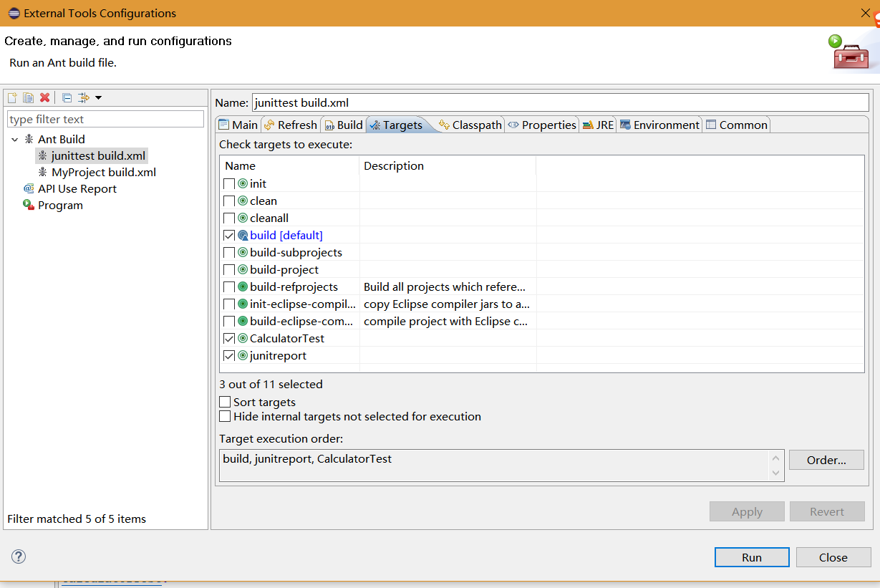The width and height of the screenshot is (880, 588).
Task: Open the JRE tab
Action: pos(598,125)
